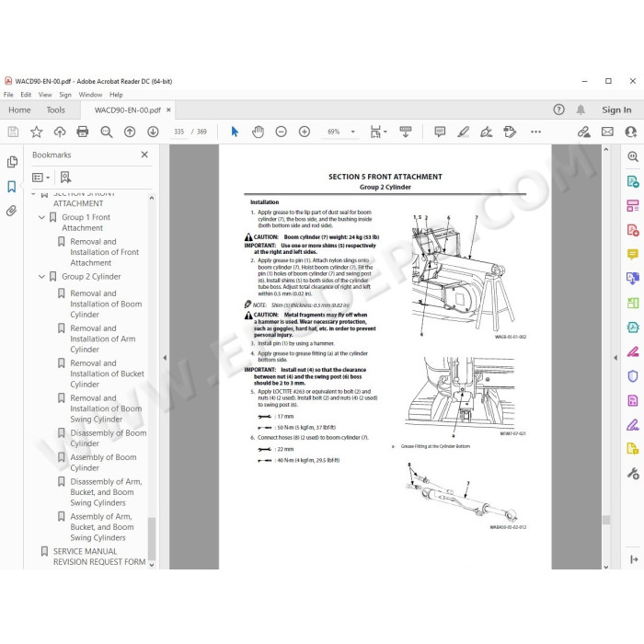Open the Edit menu
Screen dimensions: 644x644
tap(26, 95)
